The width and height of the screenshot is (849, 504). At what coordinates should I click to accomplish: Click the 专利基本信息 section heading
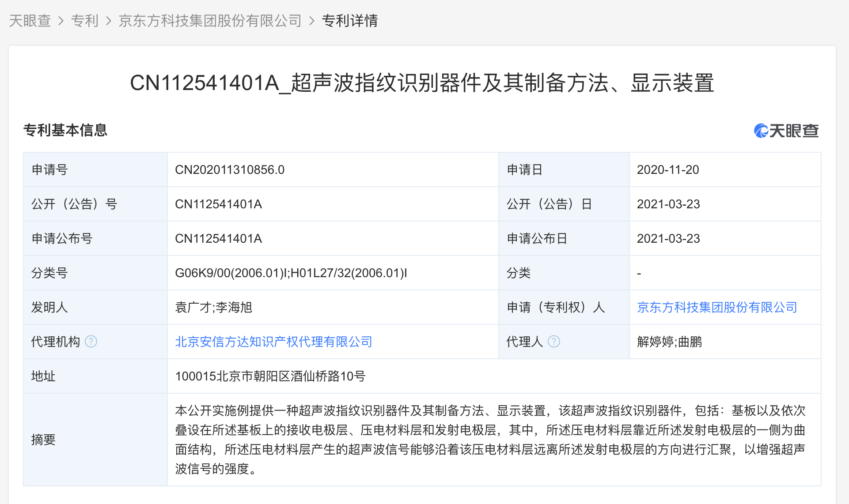(x=65, y=131)
